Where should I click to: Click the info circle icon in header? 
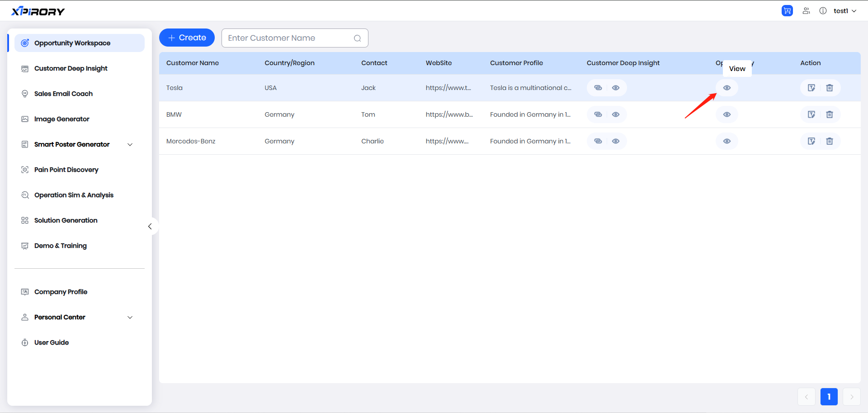[823, 11]
